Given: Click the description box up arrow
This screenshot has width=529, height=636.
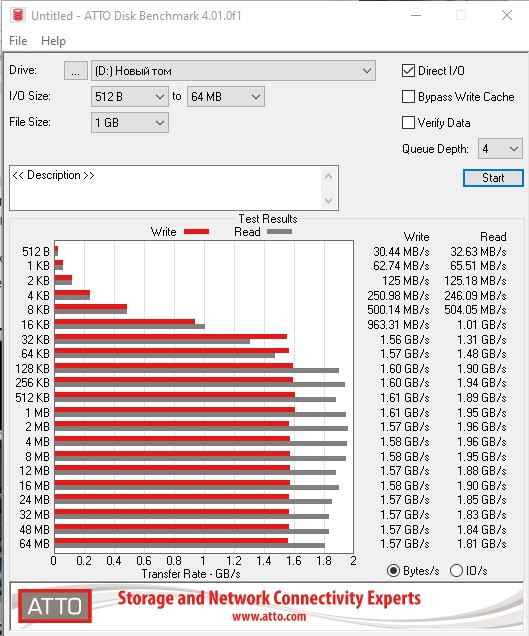Looking at the screenshot, I should (x=329, y=176).
